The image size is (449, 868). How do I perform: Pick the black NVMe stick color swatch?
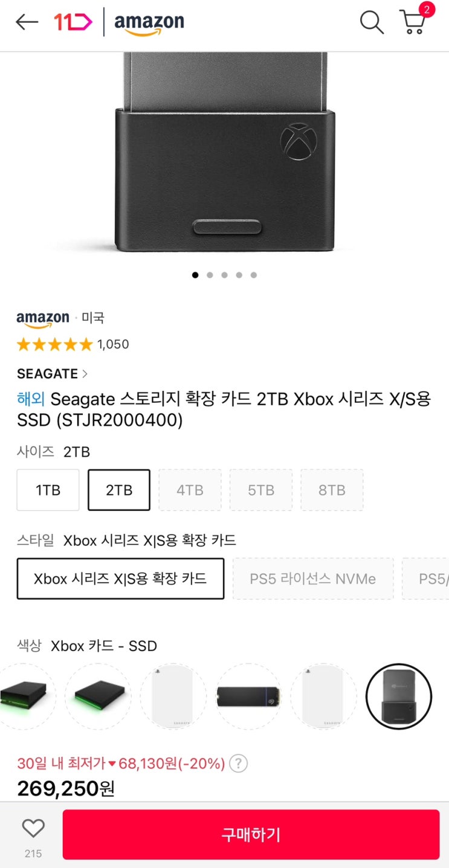coord(248,696)
